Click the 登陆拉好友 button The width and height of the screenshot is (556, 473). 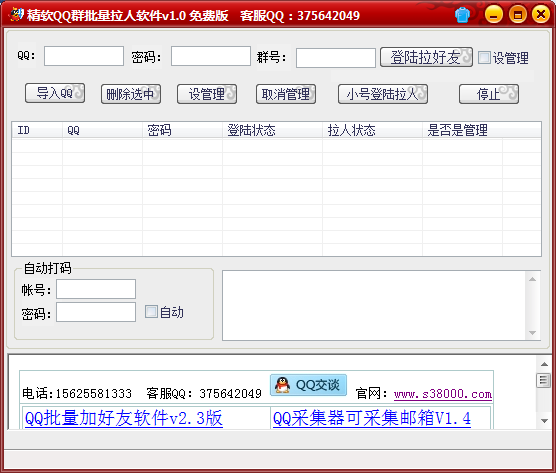pos(426,57)
